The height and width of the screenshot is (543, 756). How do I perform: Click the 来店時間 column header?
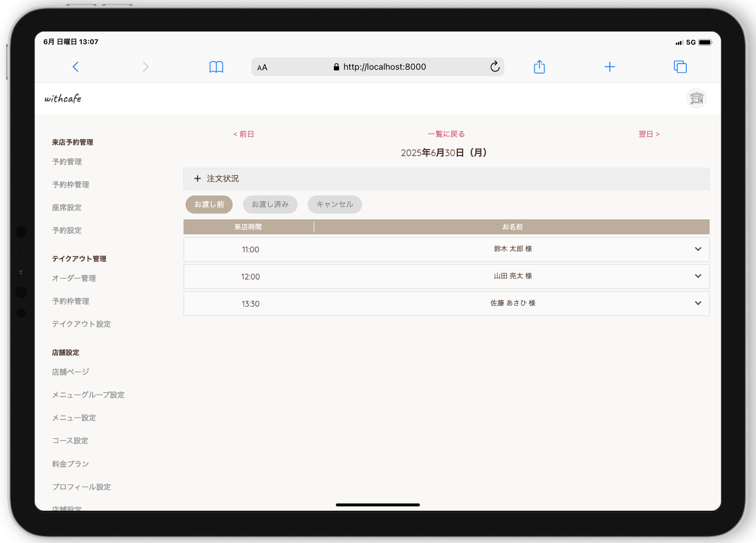tap(248, 227)
